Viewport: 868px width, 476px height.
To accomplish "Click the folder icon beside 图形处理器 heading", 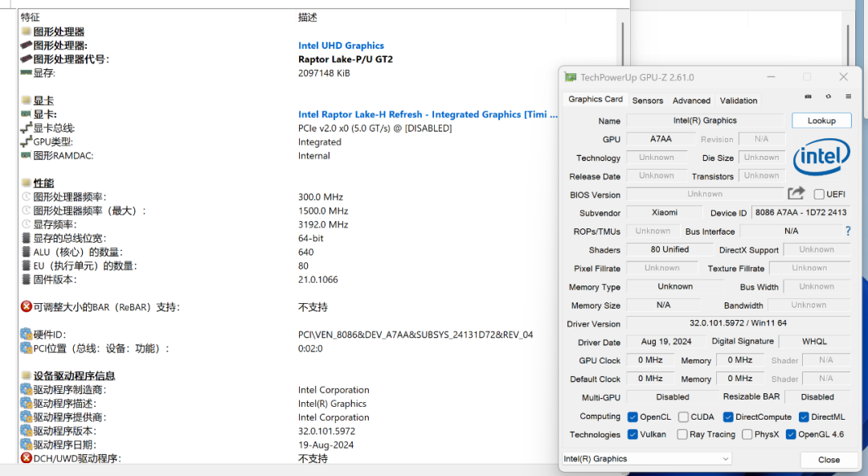I will [26, 31].
